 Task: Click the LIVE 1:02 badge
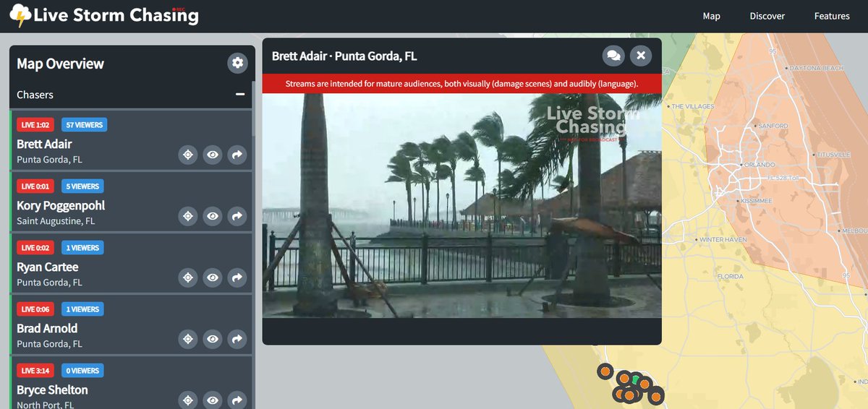click(36, 125)
